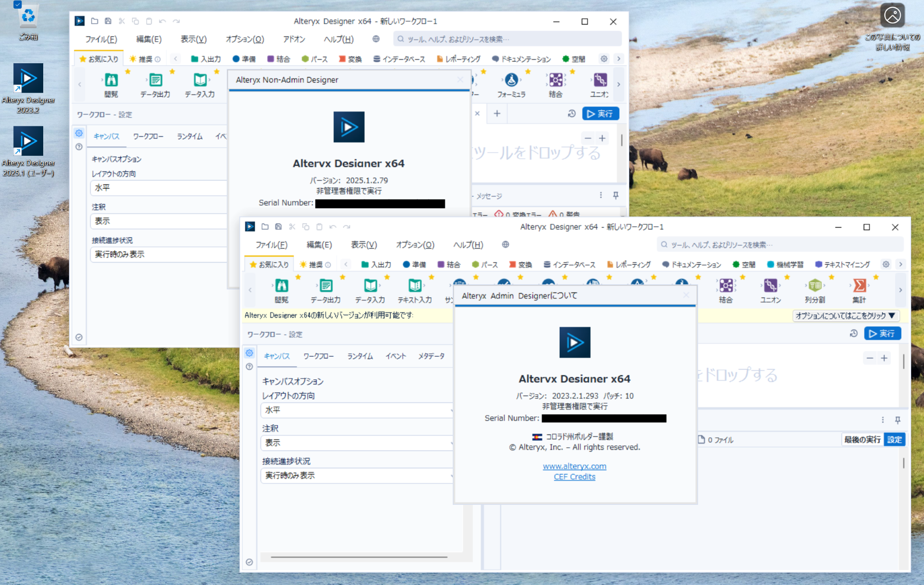Click the undo arrow in front window title bar

click(x=333, y=227)
